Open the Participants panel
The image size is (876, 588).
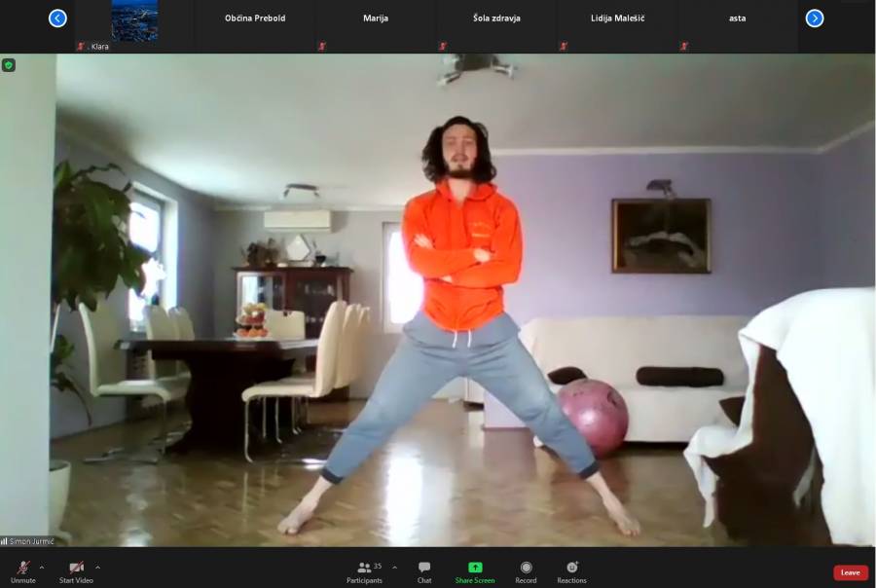[x=365, y=570]
